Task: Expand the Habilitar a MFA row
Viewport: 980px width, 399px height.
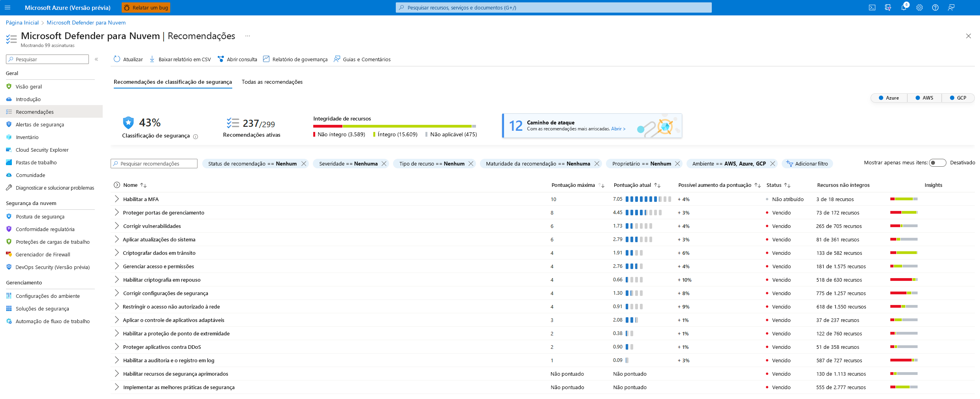Action: (x=117, y=199)
